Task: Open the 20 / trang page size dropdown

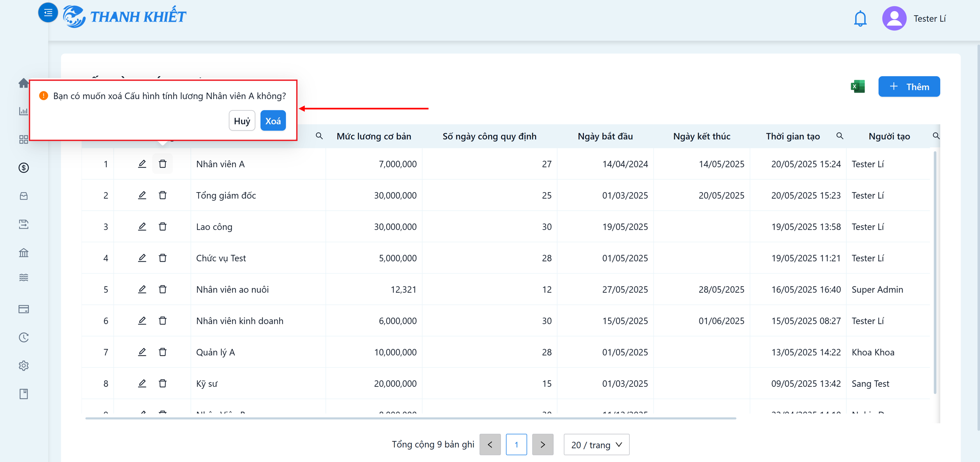Action: point(596,444)
